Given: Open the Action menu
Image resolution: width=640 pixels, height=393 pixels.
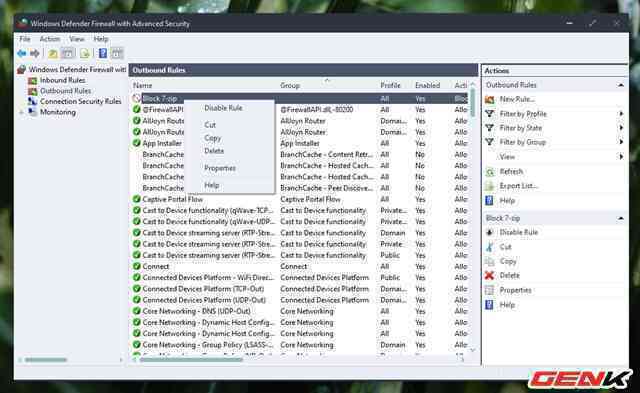Looking at the screenshot, I should click(50, 39).
